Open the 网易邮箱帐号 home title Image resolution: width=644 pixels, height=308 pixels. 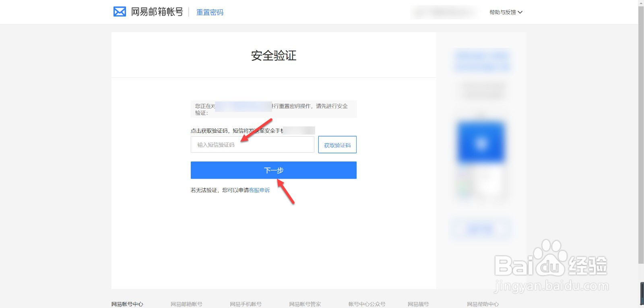pos(157,12)
